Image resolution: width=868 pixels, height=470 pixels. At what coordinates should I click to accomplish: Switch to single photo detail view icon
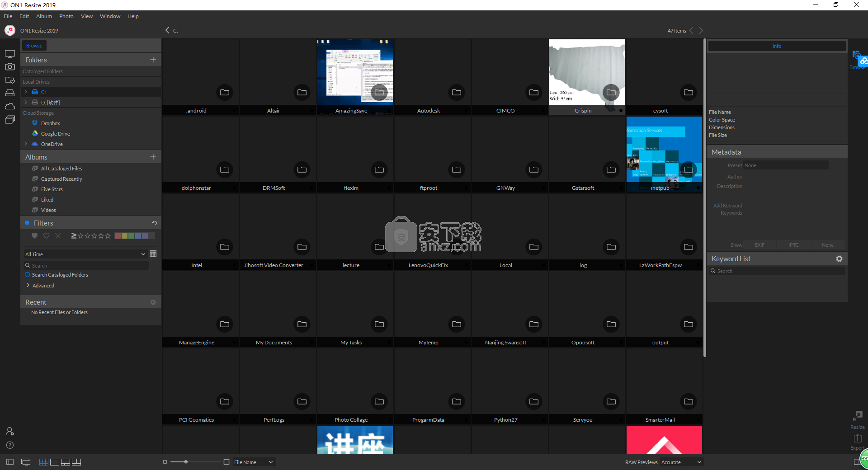(x=55, y=462)
